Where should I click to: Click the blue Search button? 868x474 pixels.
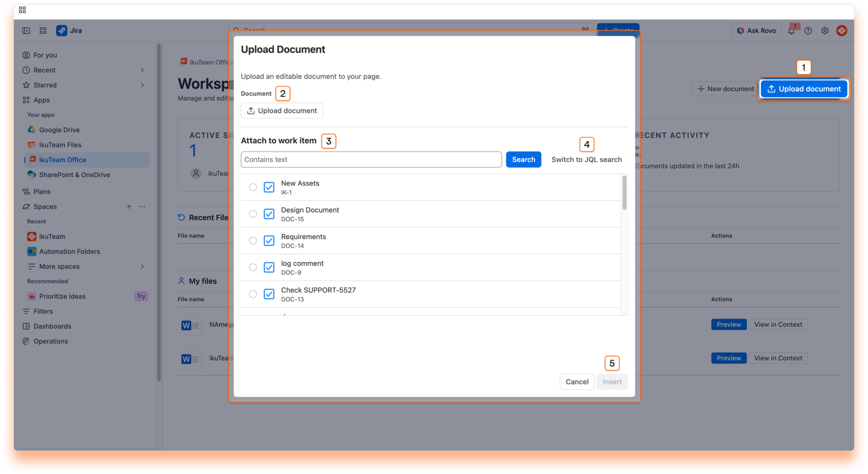pyautogui.click(x=523, y=159)
